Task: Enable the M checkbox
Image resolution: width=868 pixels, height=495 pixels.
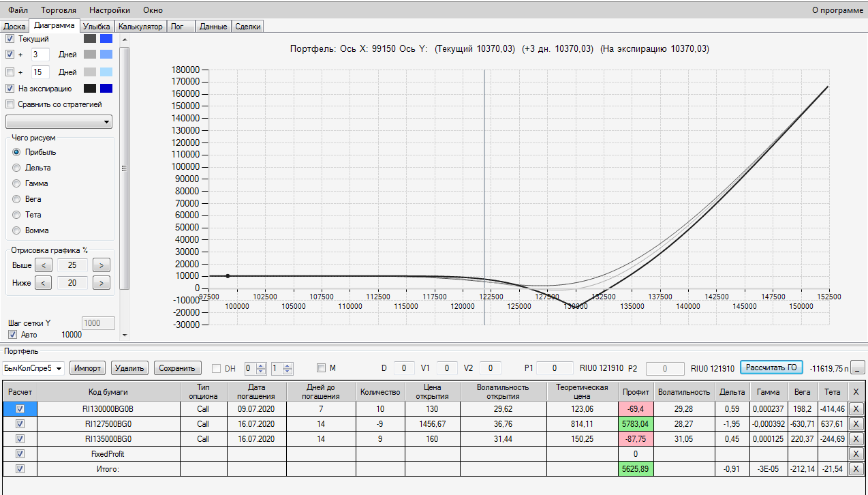Action: [x=322, y=368]
